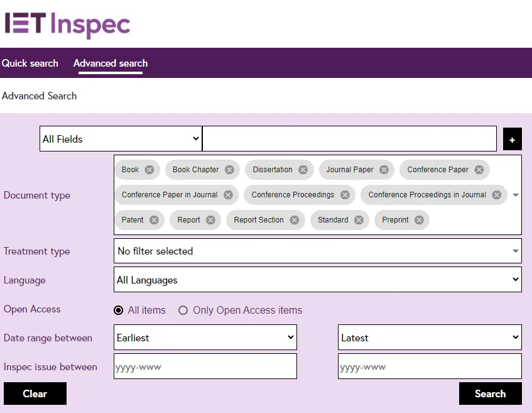
Task: Remove the Book document type chip
Action: click(149, 170)
